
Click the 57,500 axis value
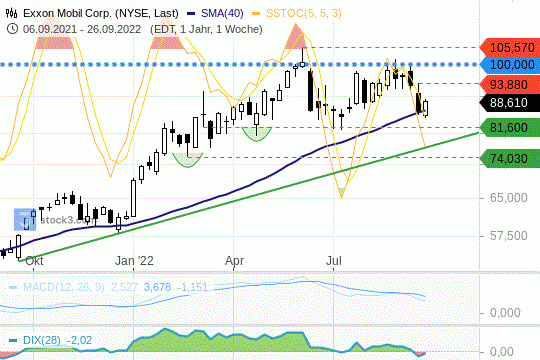pos(509,236)
